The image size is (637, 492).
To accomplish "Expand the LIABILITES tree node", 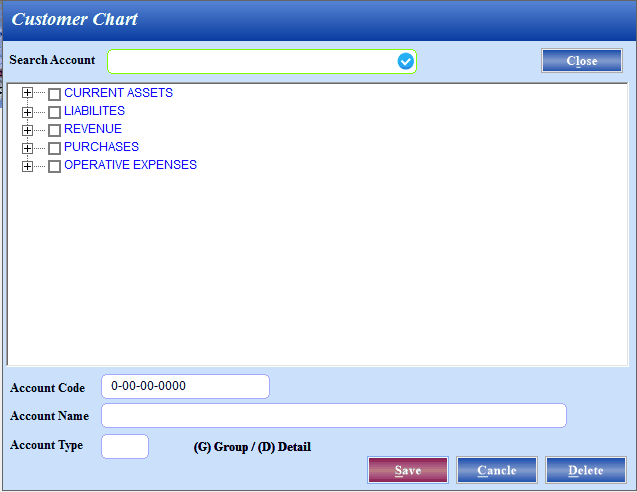I will coord(27,112).
